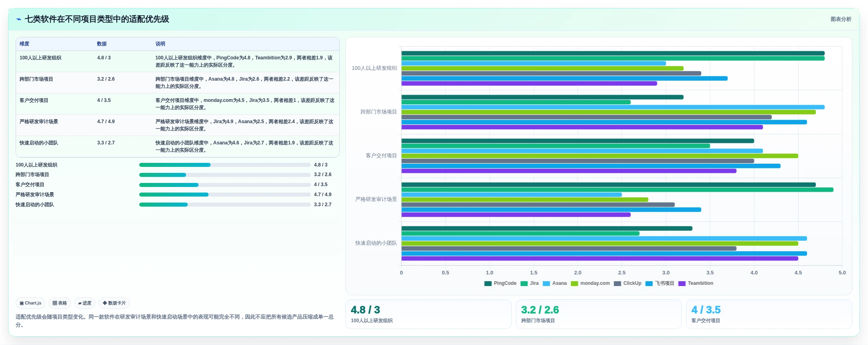Click the progress bar for 客户交付项目
This screenshot has width=868, height=345.
pyautogui.click(x=225, y=185)
